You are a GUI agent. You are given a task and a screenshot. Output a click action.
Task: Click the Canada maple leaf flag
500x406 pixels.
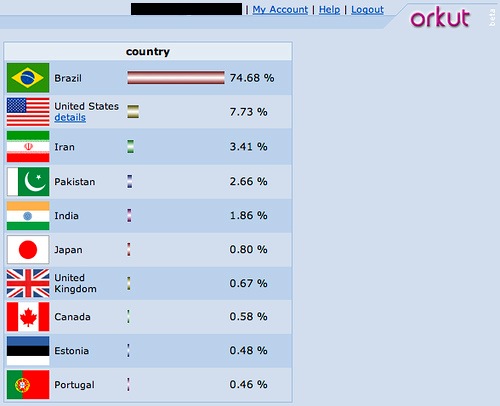click(28, 317)
